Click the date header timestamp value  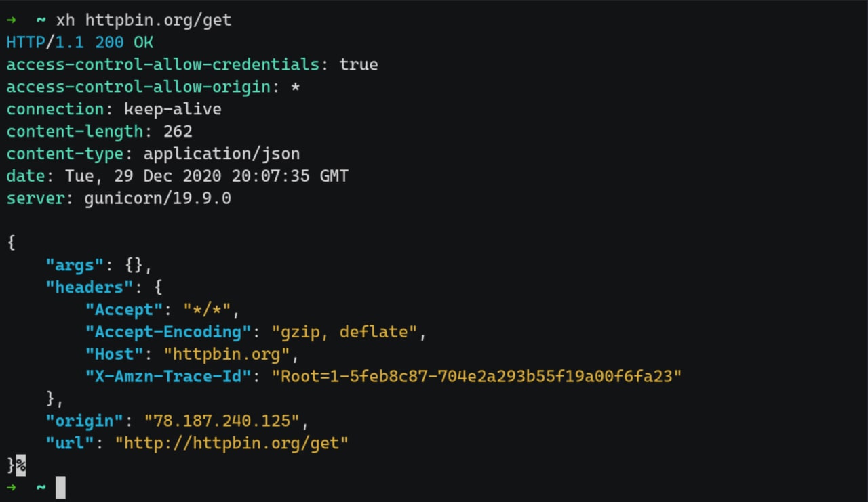207,176
